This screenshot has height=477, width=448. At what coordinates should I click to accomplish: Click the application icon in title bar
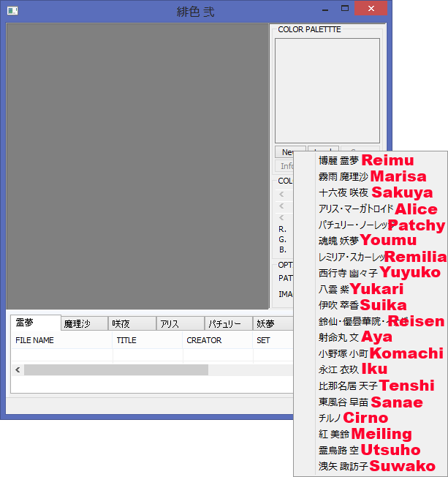[12, 11]
